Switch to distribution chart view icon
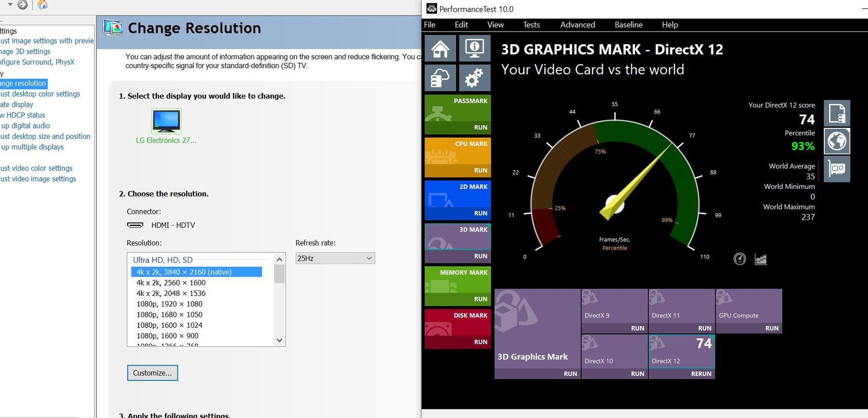 click(x=761, y=259)
